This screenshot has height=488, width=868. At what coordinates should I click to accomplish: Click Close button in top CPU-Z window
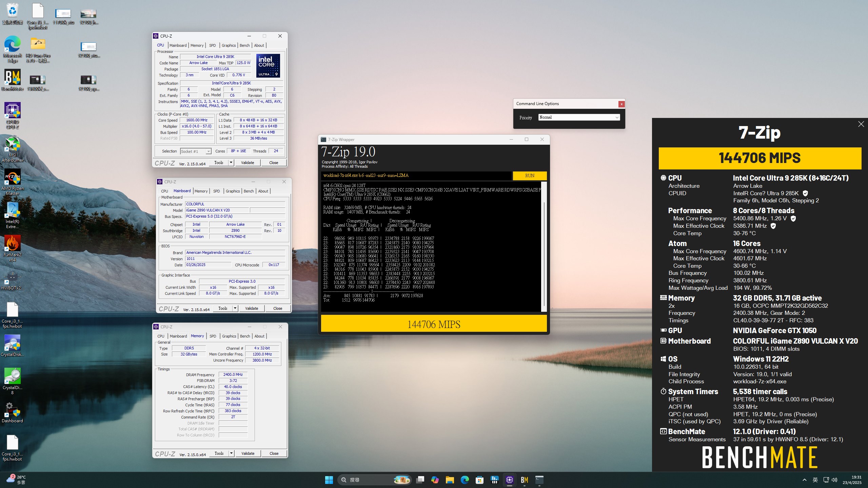pos(274,163)
